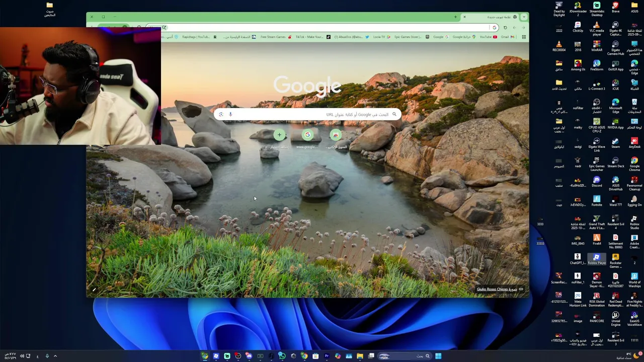
Task: Open the Chrome apps grid icon
Action: click(x=524, y=37)
